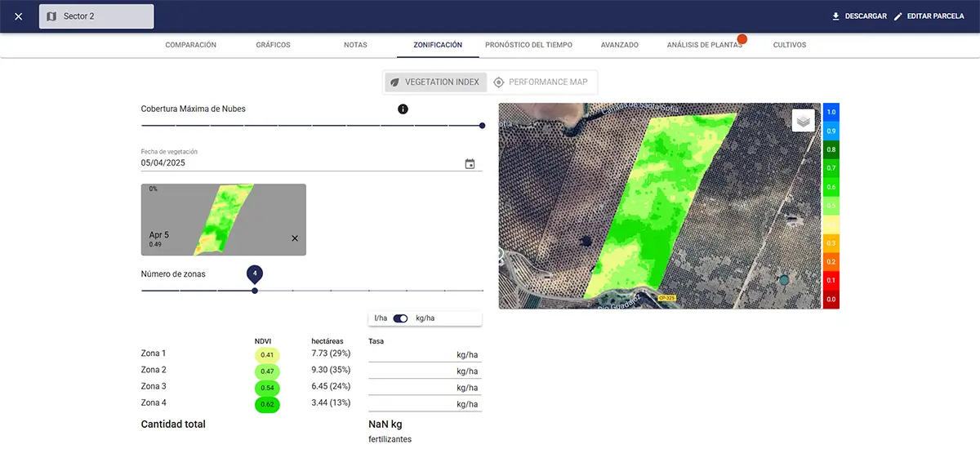Click the map icon beside Sector 2
Viewport: 980px width, 458px height.
51,16
